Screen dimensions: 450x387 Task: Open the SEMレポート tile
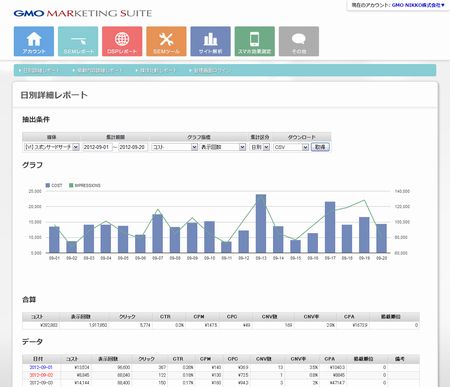pyautogui.click(x=78, y=41)
